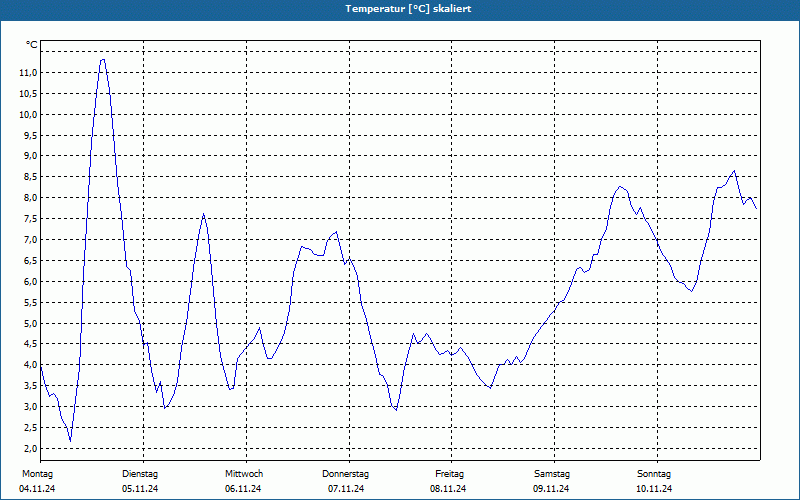Select the date 06.11.24
The height and width of the screenshot is (500, 800).
coord(243,489)
